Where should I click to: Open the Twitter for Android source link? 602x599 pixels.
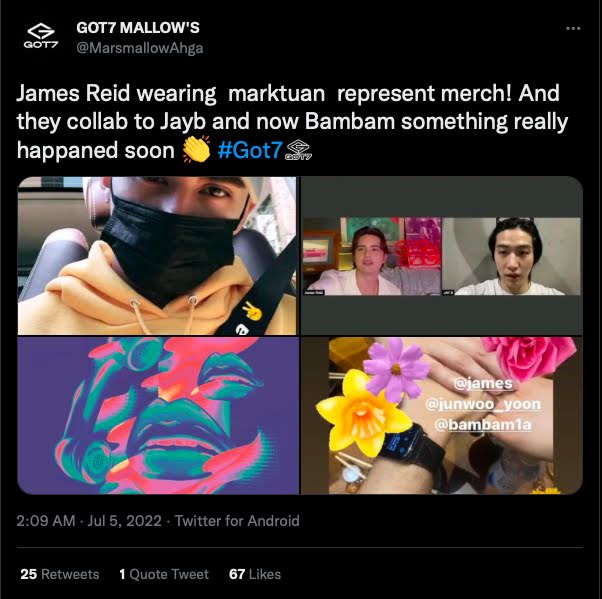(x=237, y=521)
